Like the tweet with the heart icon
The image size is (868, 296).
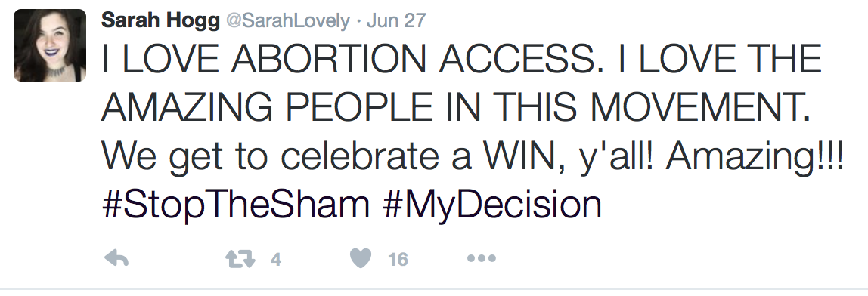[361, 258]
